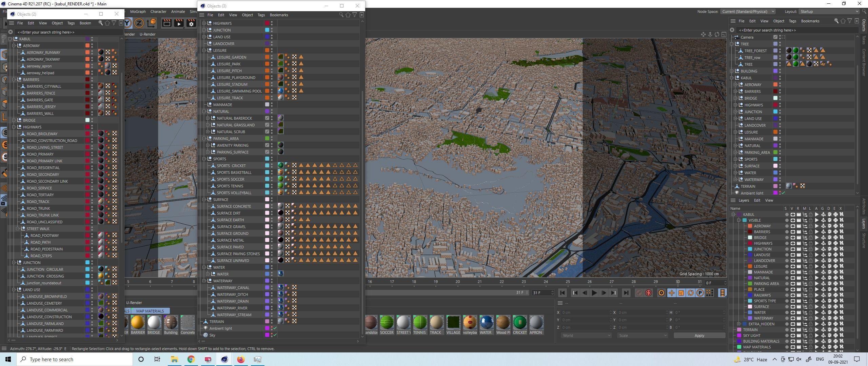The height and width of the screenshot is (366, 868).
Task: Open Layout Startup dropdown
Action: click(829, 12)
